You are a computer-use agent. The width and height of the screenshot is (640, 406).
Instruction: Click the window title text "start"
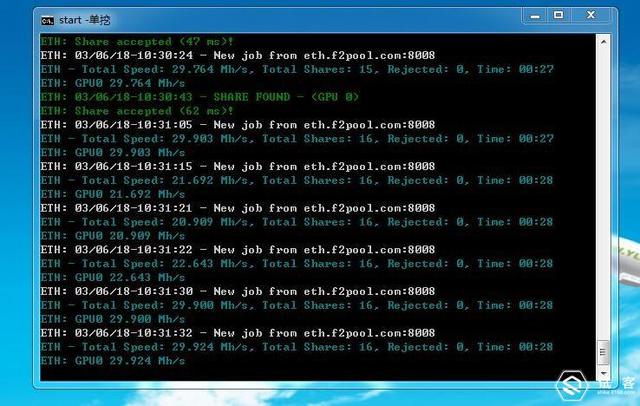coord(70,20)
